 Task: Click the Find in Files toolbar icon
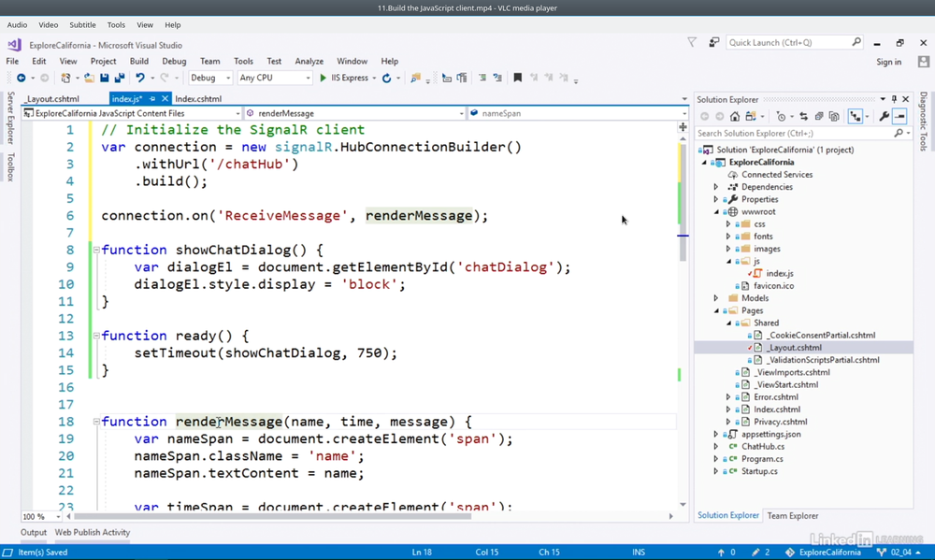(416, 79)
